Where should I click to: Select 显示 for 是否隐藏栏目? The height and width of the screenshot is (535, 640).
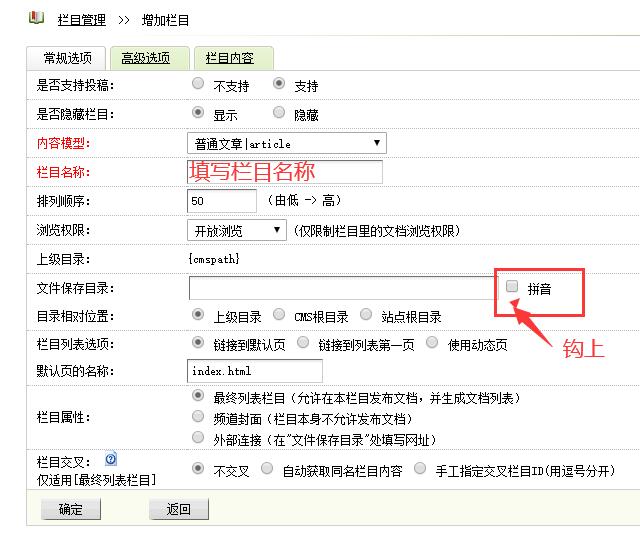click(198, 112)
